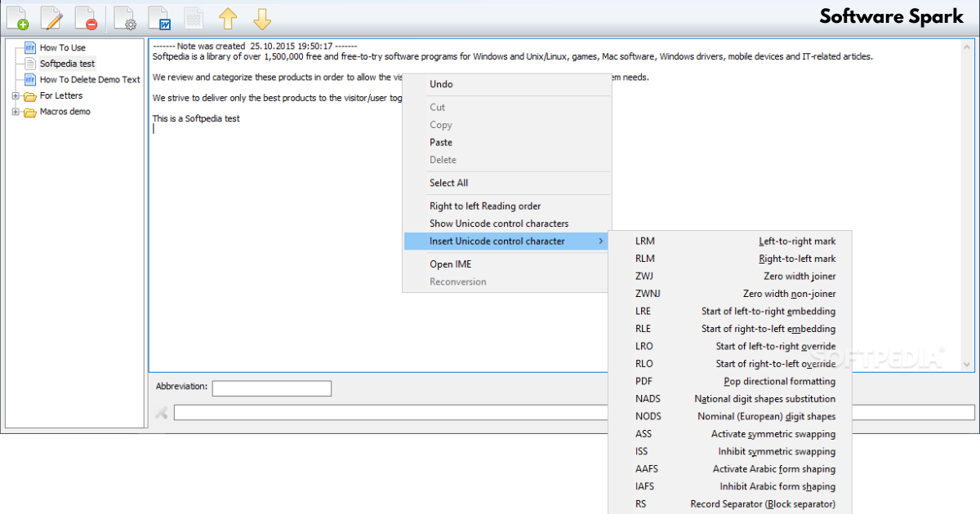Screen dimensions: 980x514
Task: Click the grayed Reconversion menu entry
Action: coord(506,281)
